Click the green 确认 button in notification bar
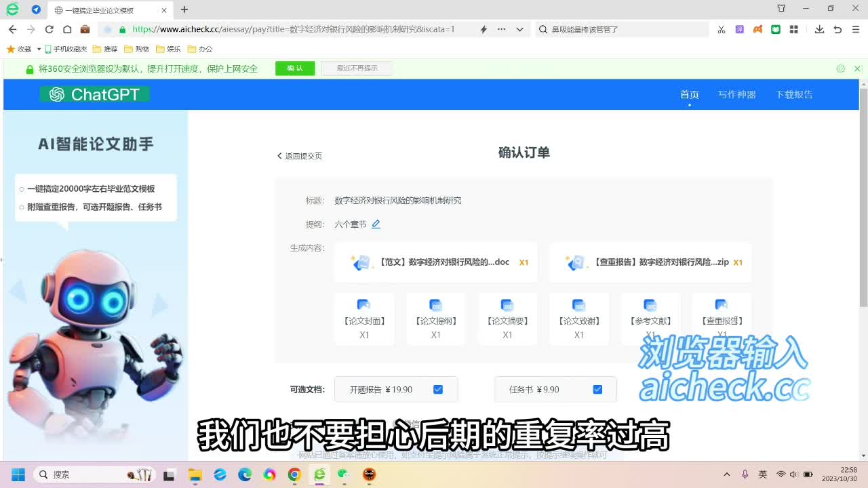Image resolution: width=868 pixels, height=488 pixels. (295, 68)
